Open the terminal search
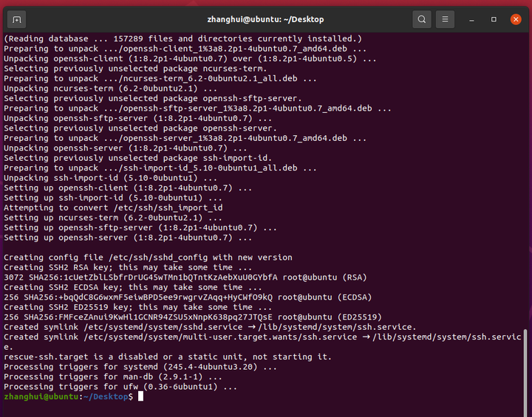Screen dimensions: 532x417 point(422,19)
